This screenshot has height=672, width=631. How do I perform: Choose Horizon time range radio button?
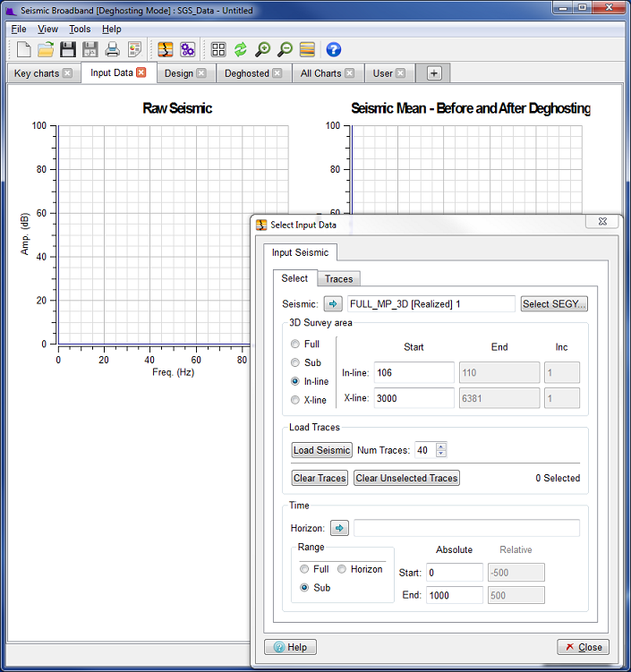coord(342,569)
